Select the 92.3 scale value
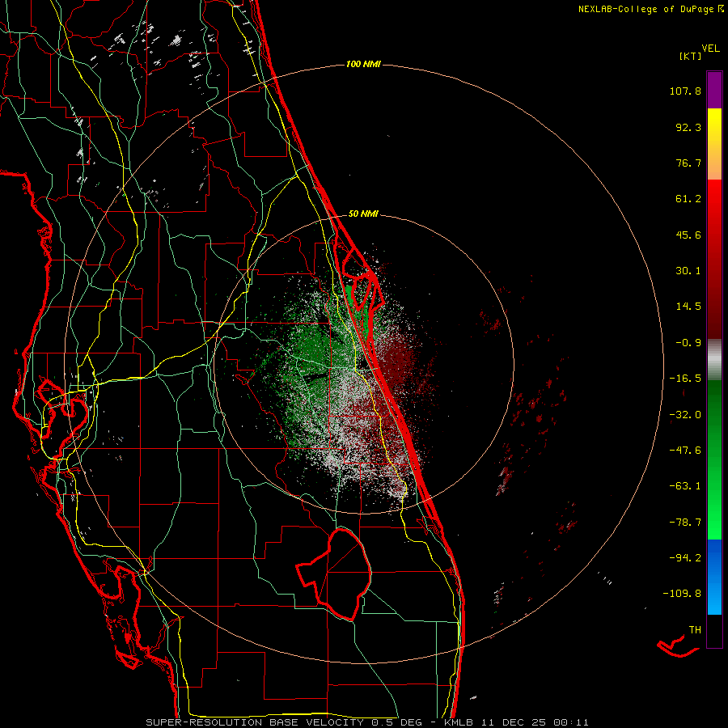728x728 pixels. (x=688, y=127)
